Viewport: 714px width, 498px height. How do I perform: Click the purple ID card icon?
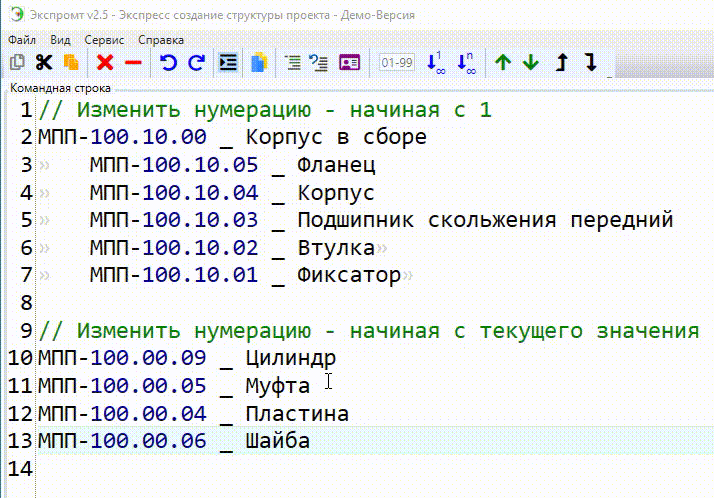[350, 62]
